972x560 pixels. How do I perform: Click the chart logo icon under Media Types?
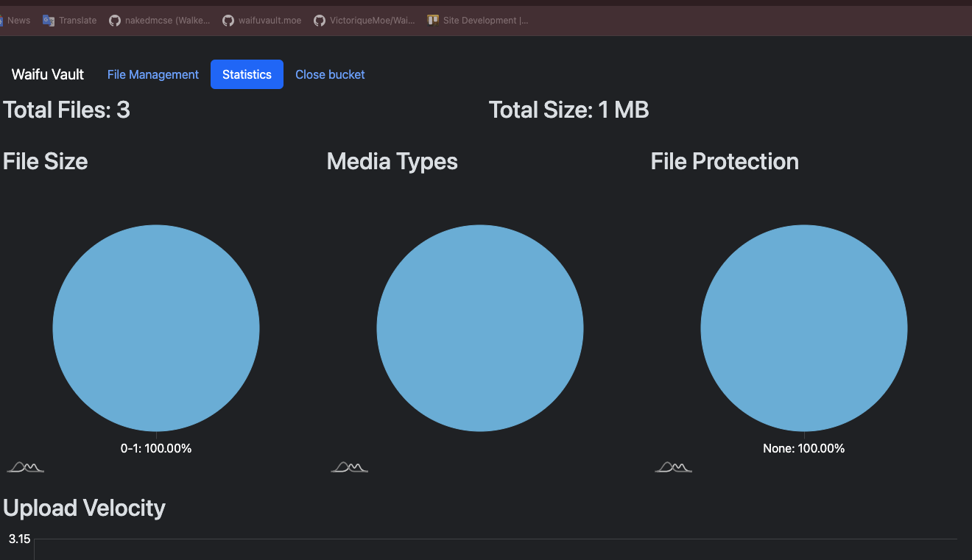pos(350,467)
